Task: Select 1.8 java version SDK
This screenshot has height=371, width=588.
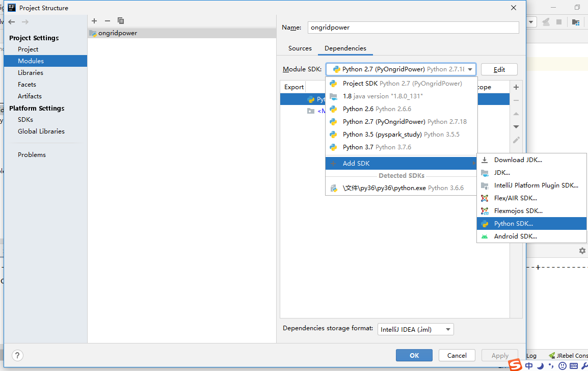Action: [x=401, y=96]
